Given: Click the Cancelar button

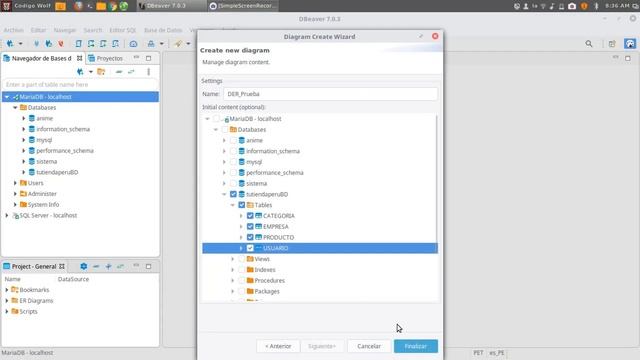Looking at the screenshot, I should coord(369,346).
